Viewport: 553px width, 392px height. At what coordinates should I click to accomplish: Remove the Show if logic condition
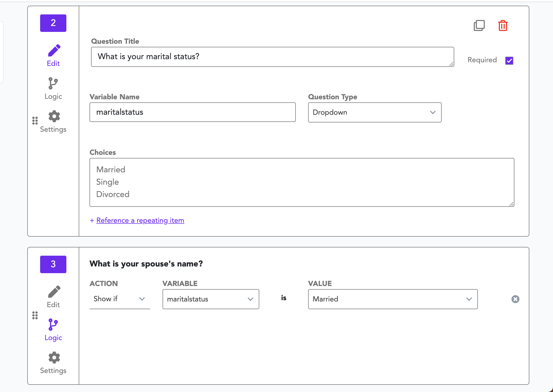[515, 299]
